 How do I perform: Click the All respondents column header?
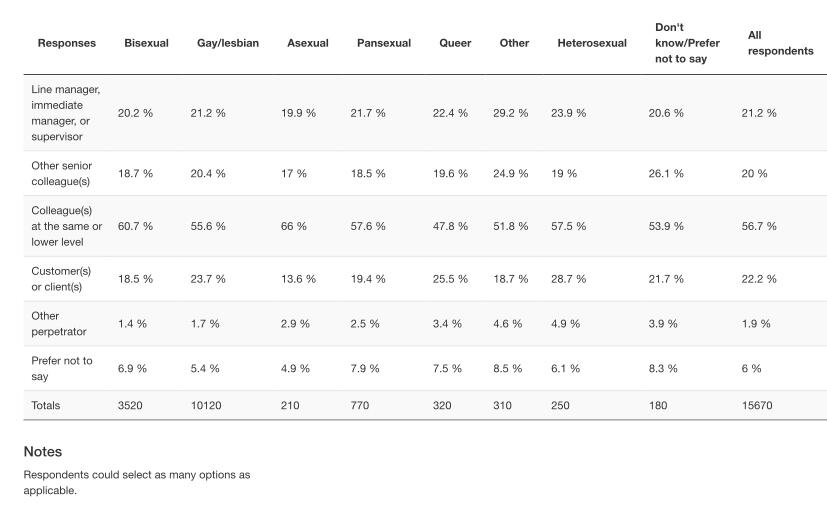pos(780,43)
